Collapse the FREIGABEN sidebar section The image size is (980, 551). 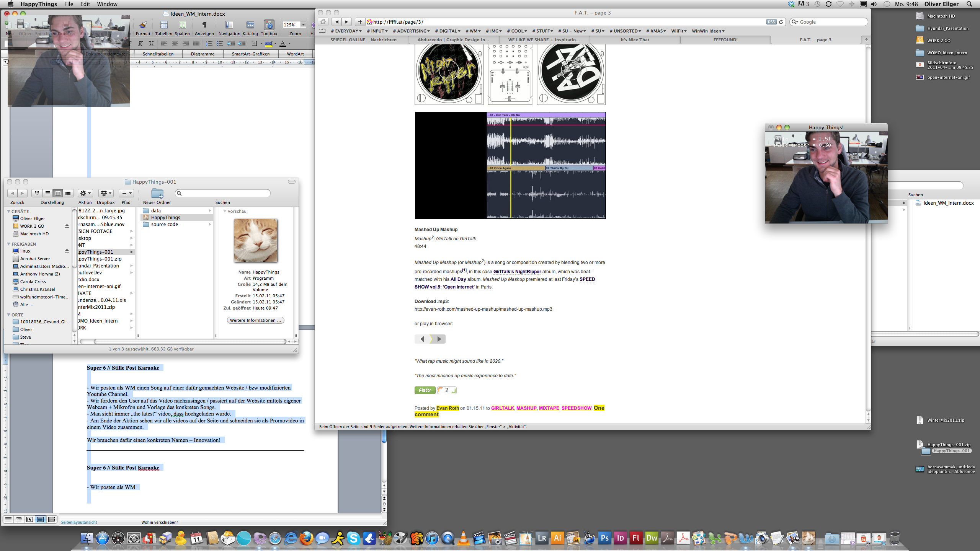pyautogui.click(x=8, y=244)
